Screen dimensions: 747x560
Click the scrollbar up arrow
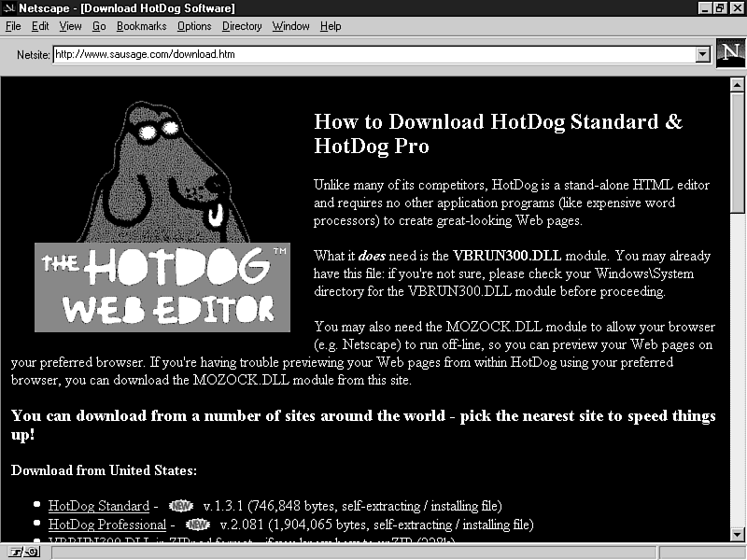[737, 85]
